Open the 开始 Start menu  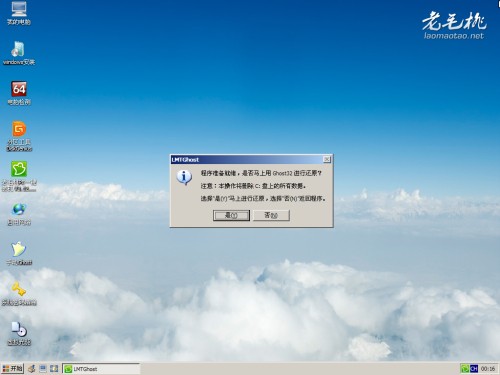(x=12, y=368)
